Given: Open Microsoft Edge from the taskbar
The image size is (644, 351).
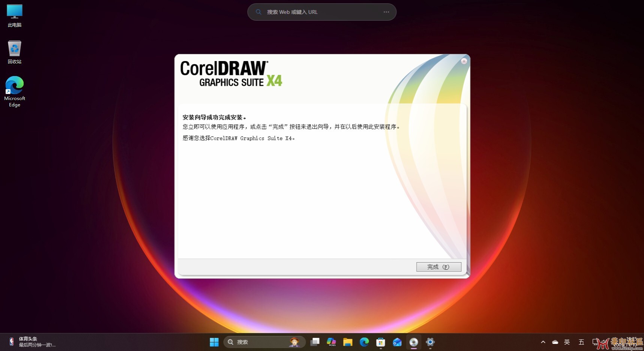Looking at the screenshot, I should (x=364, y=342).
